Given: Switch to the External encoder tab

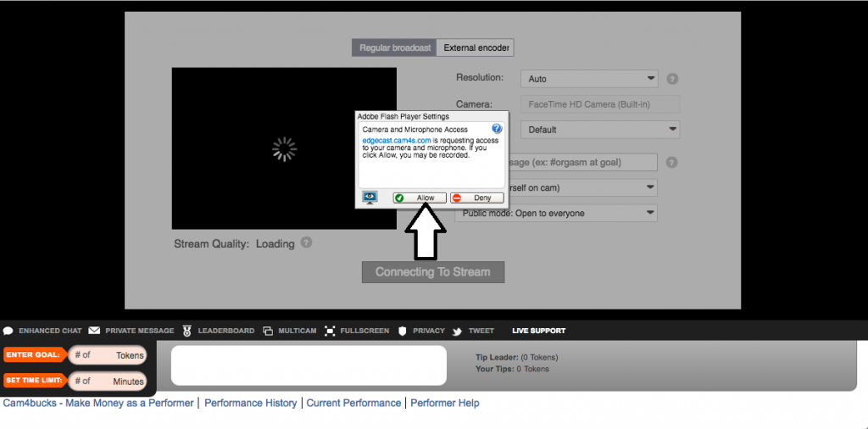Looking at the screenshot, I should click(x=476, y=47).
